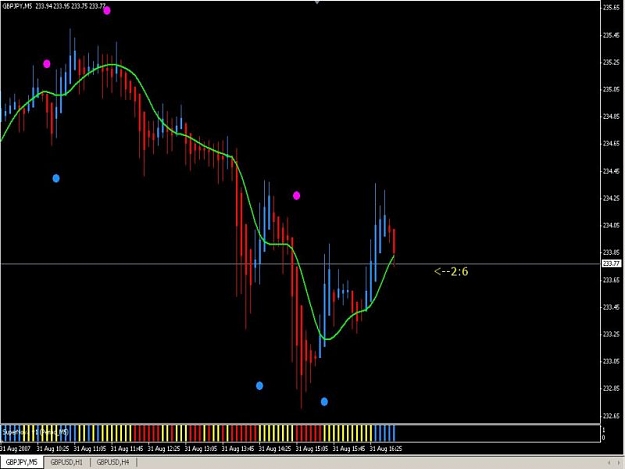Click the 234.85 price scale value
The width and height of the screenshot is (625, 469).
(611, 117)
